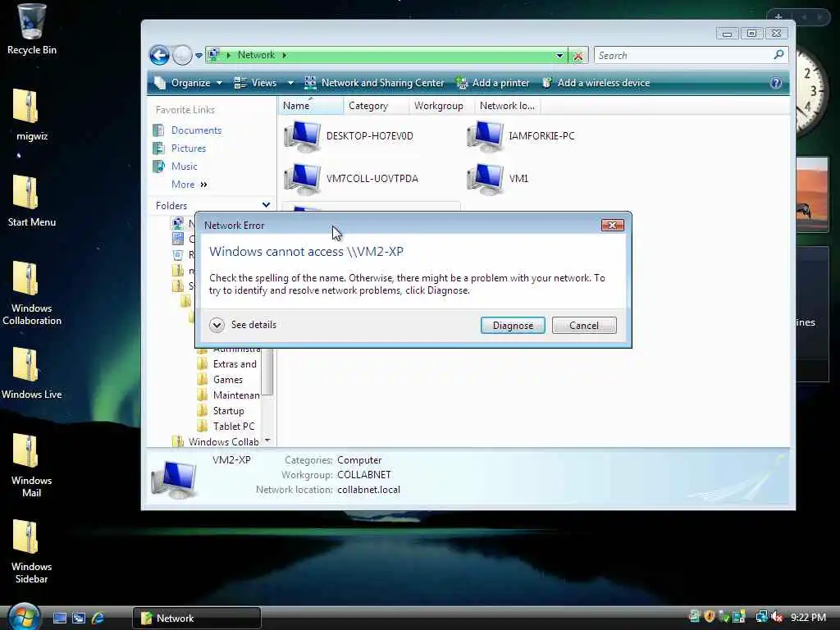Sort by the Category column header

point(376,106)
